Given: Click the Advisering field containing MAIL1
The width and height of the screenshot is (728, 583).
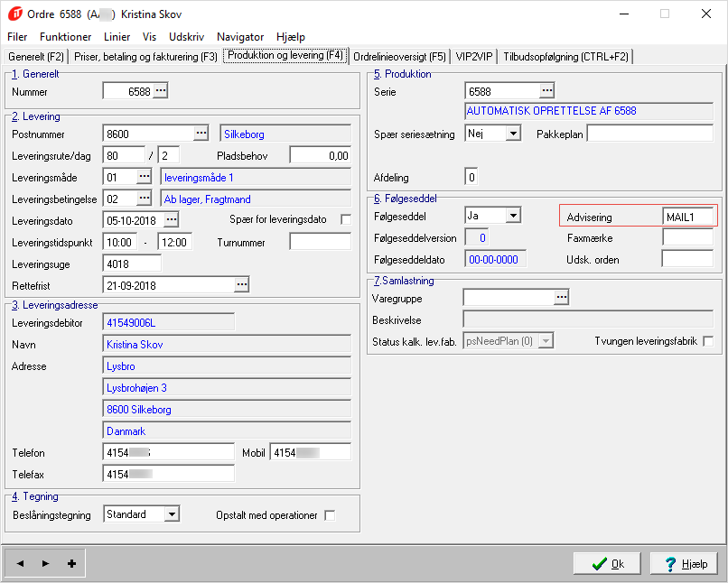Looking at the screenshot, I should tap(687, 217).
